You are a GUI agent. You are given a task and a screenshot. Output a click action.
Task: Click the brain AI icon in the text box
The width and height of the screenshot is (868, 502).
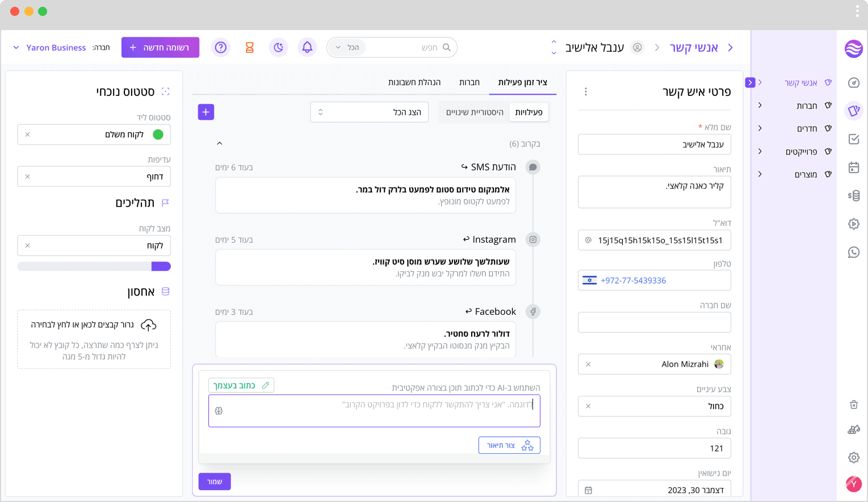219,411
